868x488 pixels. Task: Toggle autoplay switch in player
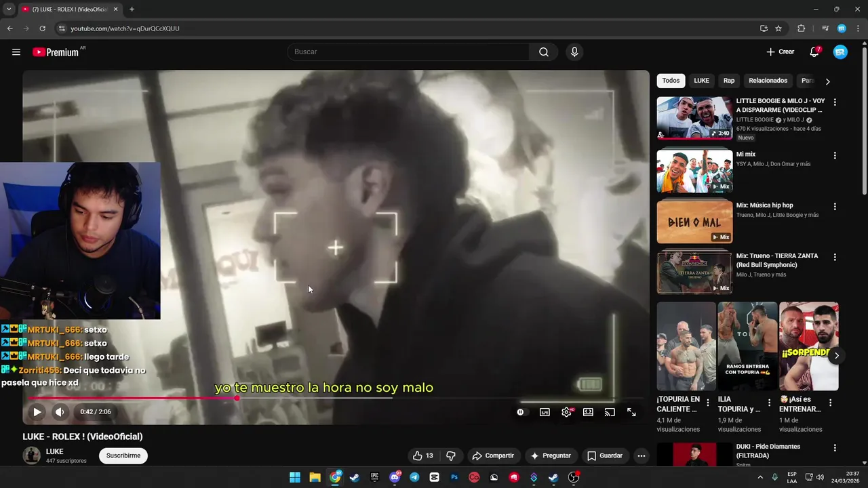(521, 412)
